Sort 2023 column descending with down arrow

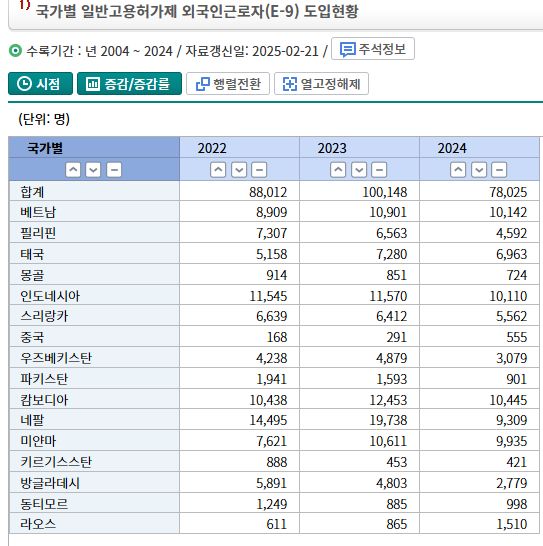359,170
